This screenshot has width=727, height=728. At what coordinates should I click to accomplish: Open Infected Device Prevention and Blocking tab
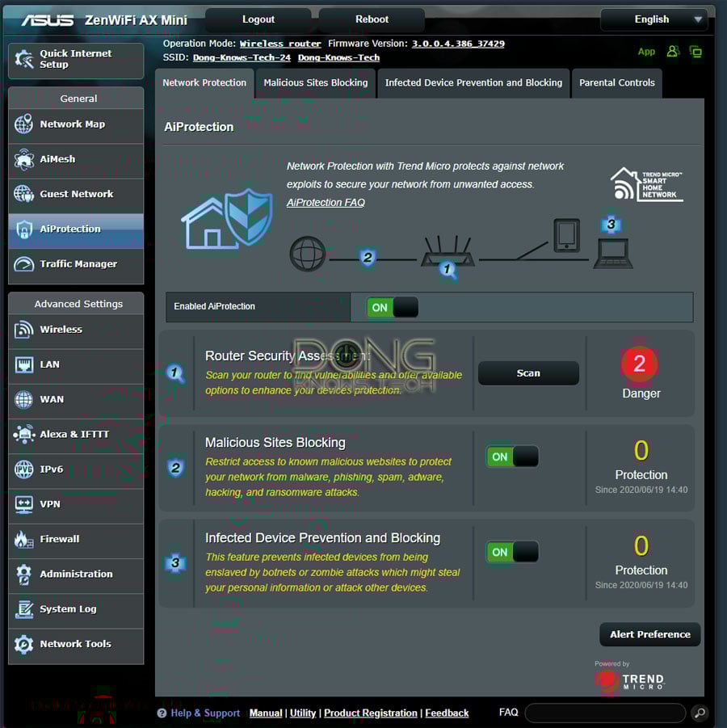point(473,83)
